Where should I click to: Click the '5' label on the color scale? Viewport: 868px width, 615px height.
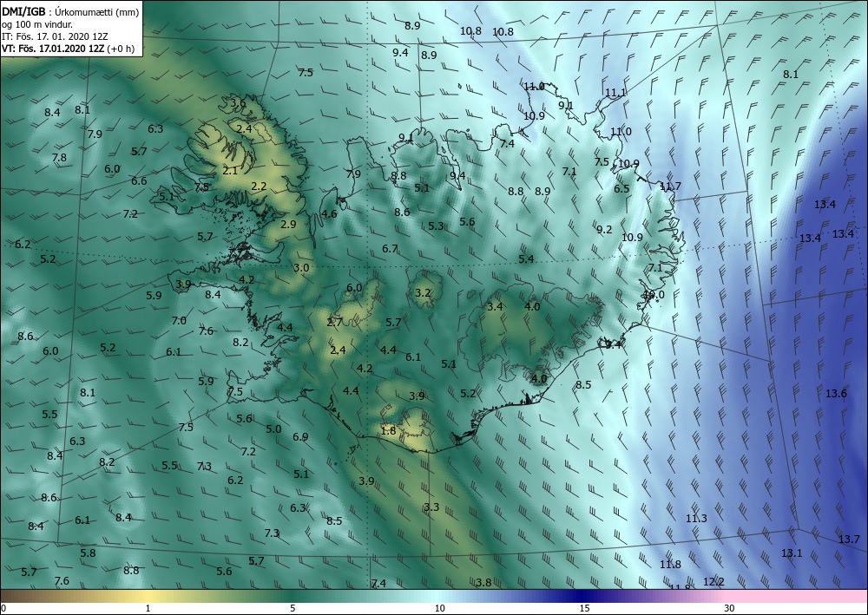pos(293,608)
